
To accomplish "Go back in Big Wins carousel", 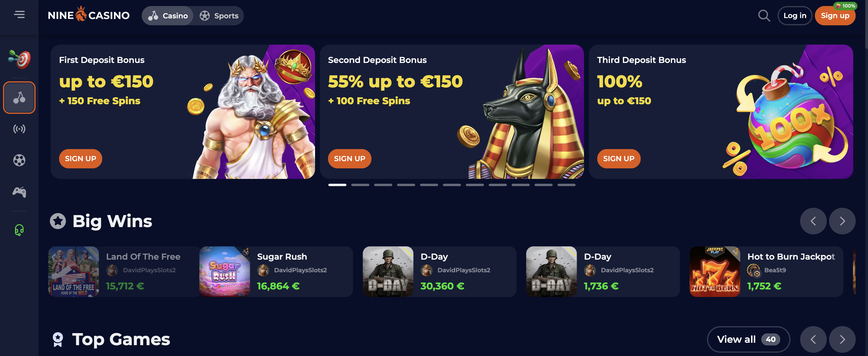I will tap(813, 221).
